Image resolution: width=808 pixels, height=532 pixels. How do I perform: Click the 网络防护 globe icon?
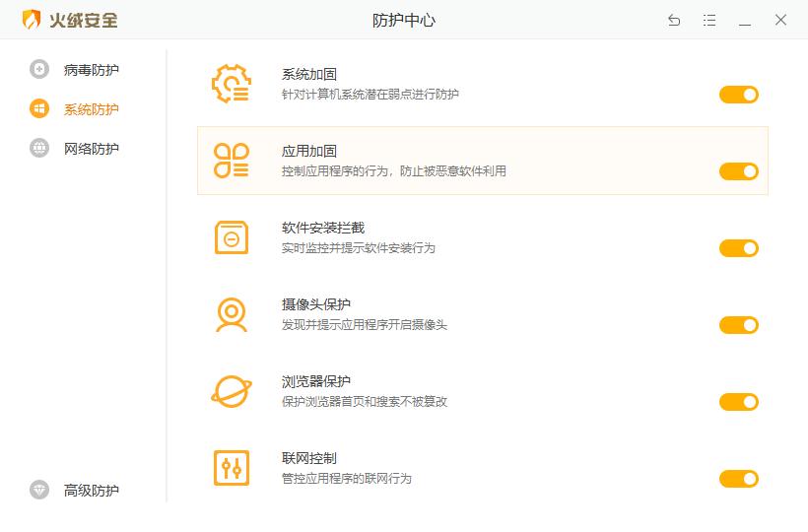point(39,148)
